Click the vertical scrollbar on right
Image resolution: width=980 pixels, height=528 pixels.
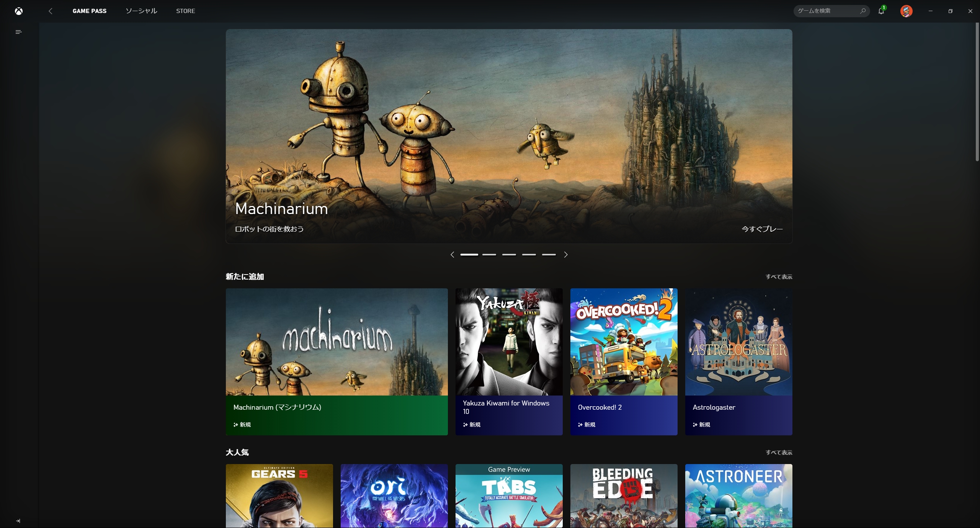(977, 92)
